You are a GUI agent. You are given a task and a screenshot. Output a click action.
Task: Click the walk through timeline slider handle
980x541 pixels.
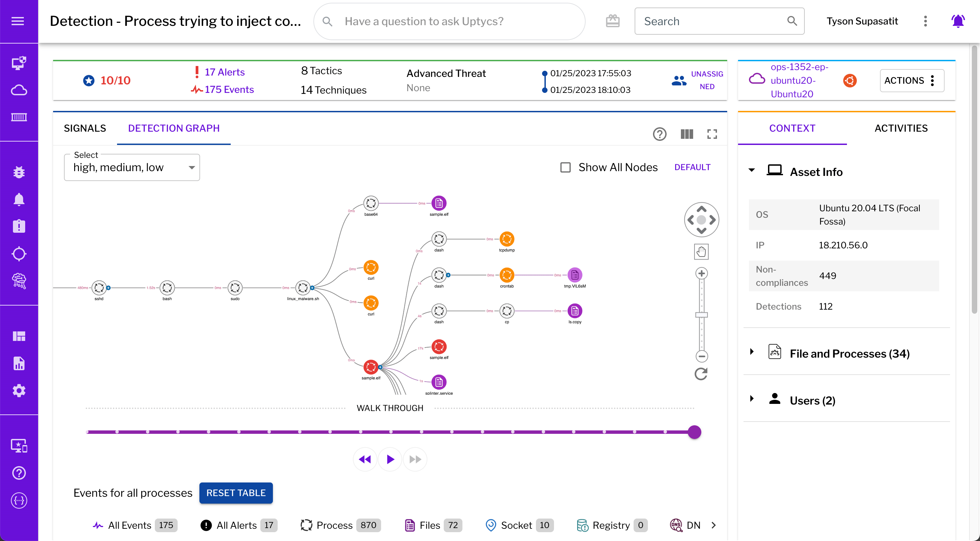tap(694, 432)
